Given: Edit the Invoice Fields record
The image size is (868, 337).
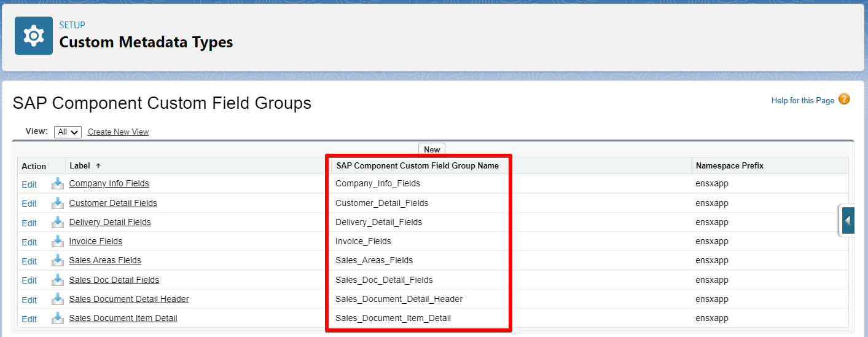Looking at the screenshot, I should click(x=29, y=242).
